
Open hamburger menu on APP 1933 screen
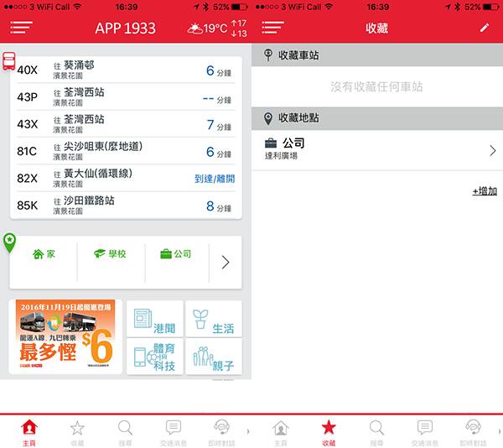(21, 28)
